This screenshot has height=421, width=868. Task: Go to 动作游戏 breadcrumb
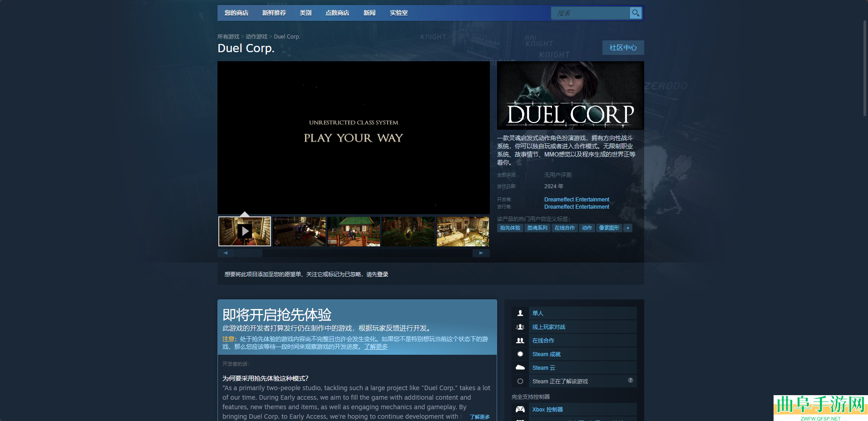[256, 37]
